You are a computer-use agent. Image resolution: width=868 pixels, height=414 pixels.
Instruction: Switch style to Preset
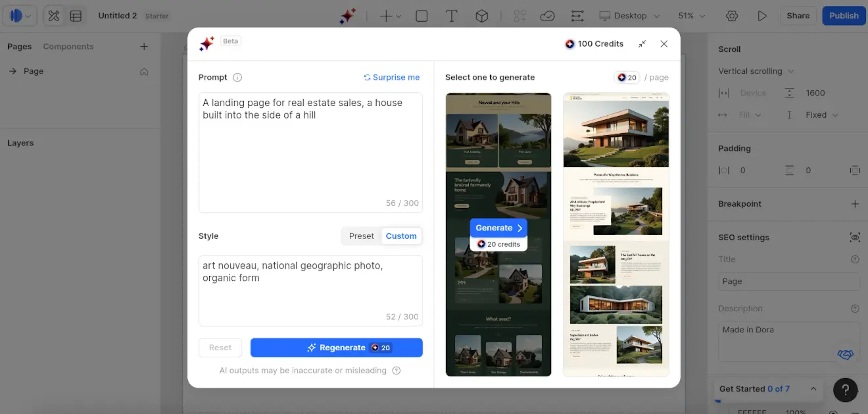pos(361,236)
